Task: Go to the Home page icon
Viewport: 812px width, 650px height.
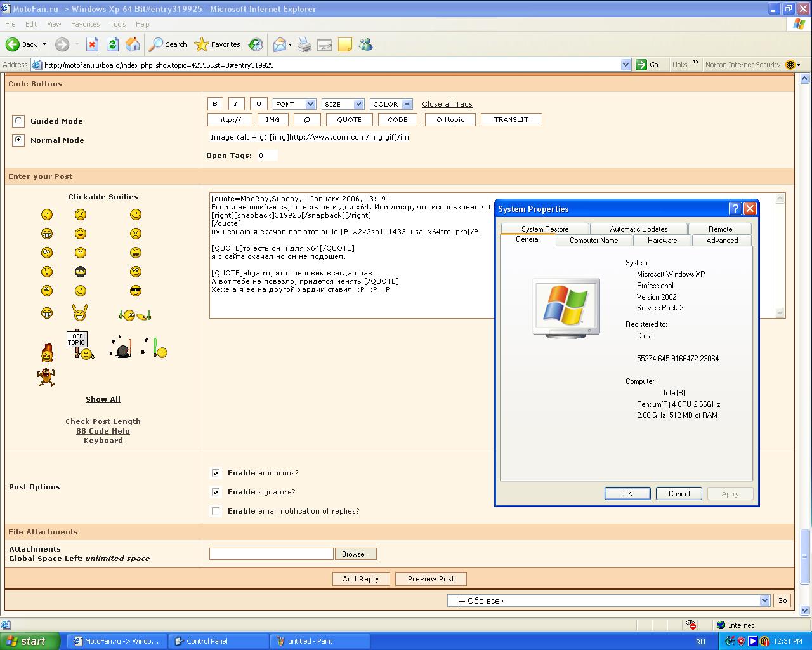Action: [x=133, y=44]
